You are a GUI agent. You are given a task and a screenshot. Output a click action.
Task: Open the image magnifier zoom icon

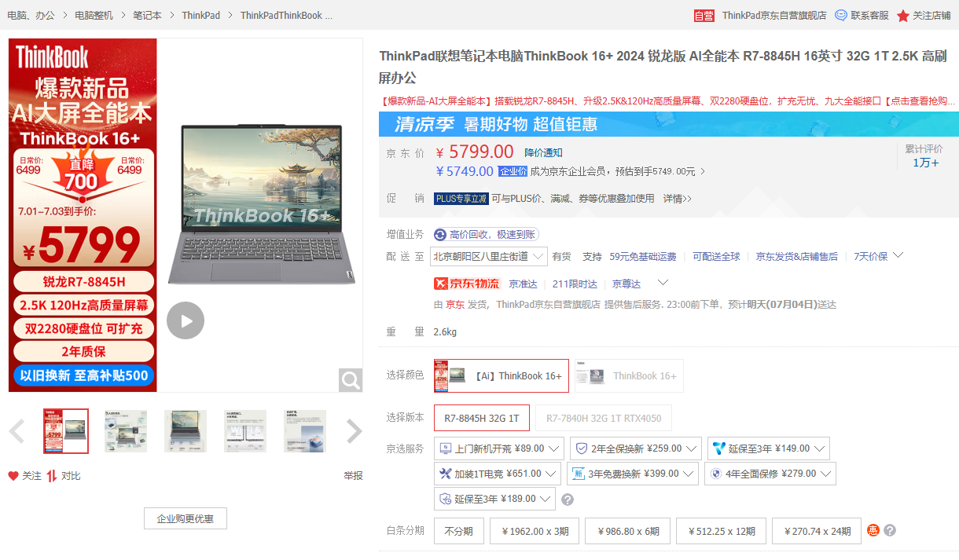pyautogui.click(x=350, y=380)
